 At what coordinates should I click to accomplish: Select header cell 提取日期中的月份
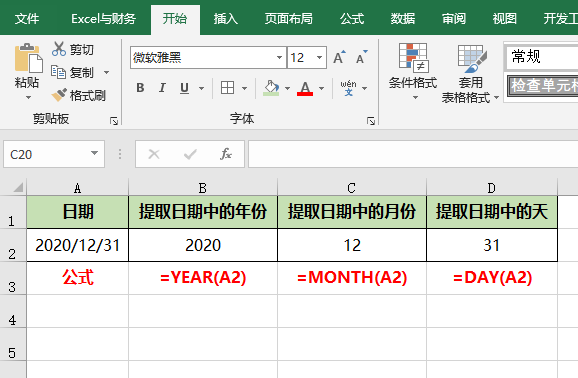click(x=352, y=212)
